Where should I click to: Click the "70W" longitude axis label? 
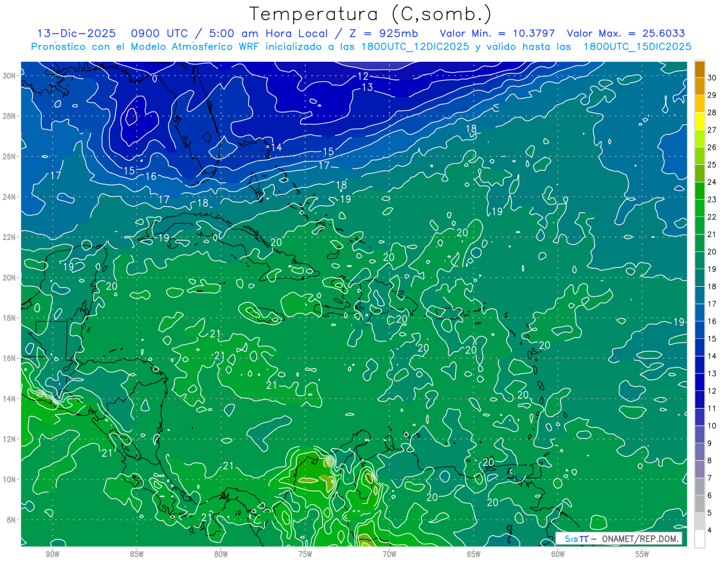pos(389,554)
